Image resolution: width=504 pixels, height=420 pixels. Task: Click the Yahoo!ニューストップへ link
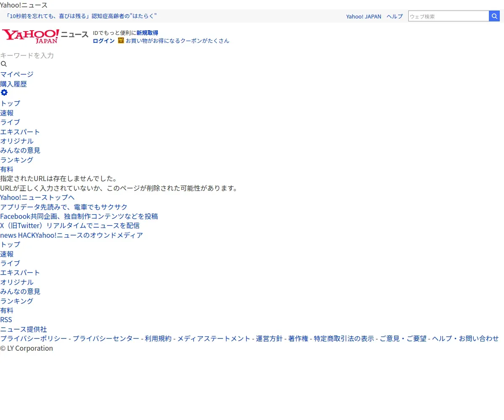[x=37, y=197]
